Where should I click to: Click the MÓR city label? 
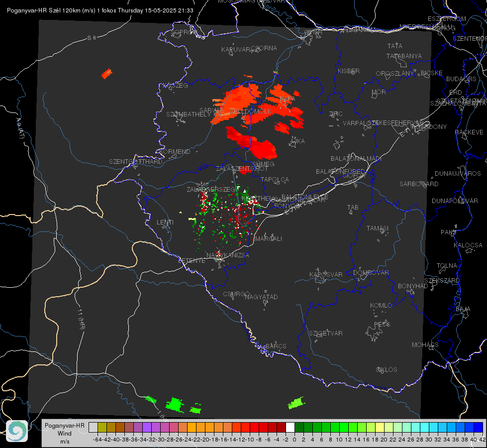tap(379, 92)
